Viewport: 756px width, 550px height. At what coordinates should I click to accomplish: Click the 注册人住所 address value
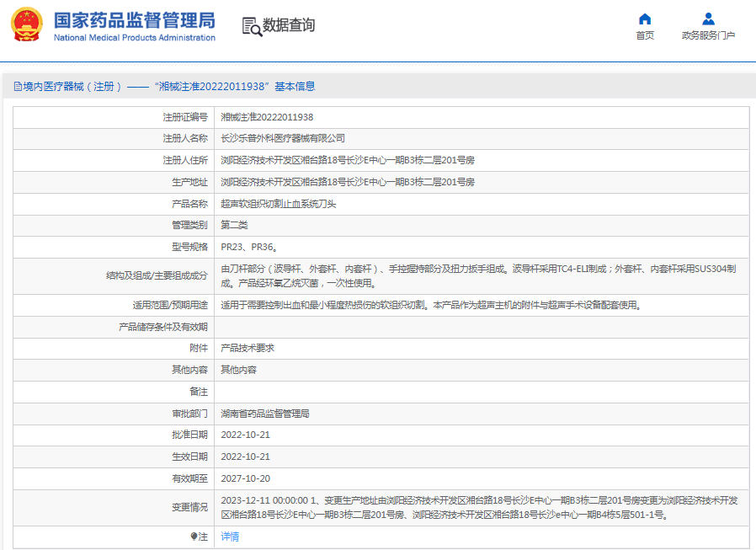tap(348, 160)
